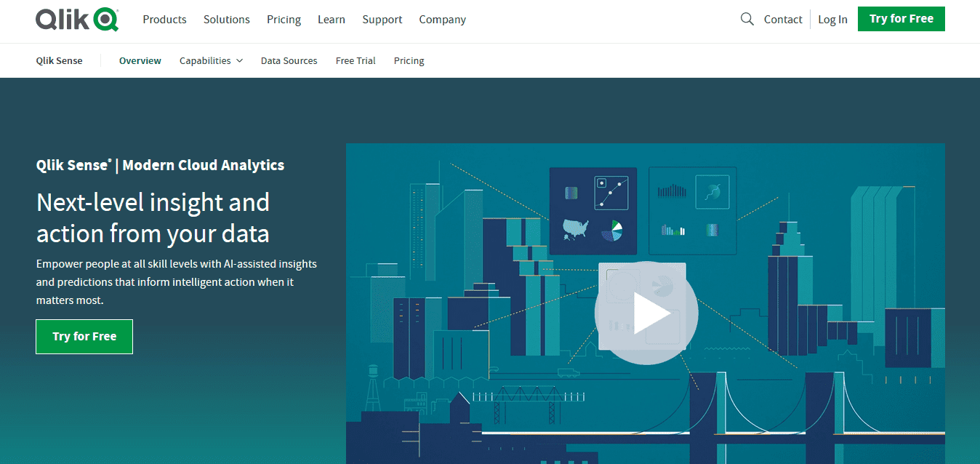The image size is (980, 464).
Task: Select the Overview tab
Action: (140, 61)
